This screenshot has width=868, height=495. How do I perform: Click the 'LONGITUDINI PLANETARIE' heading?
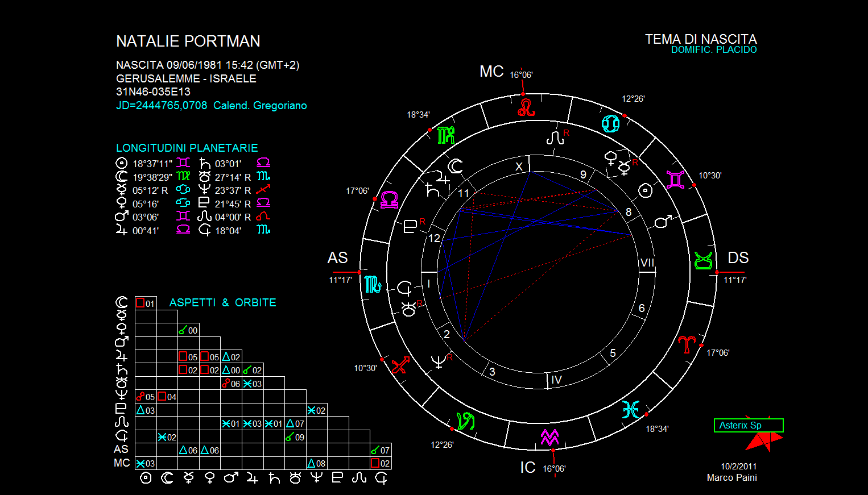(187, 148)
